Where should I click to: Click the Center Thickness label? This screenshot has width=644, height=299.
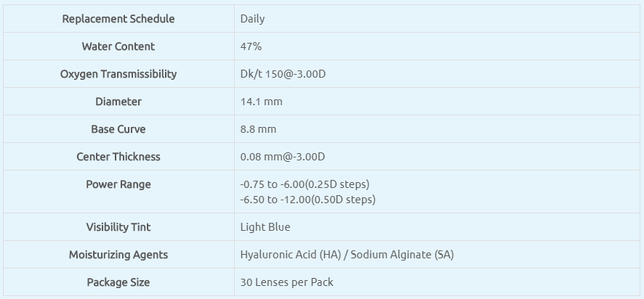coord(118,157)
